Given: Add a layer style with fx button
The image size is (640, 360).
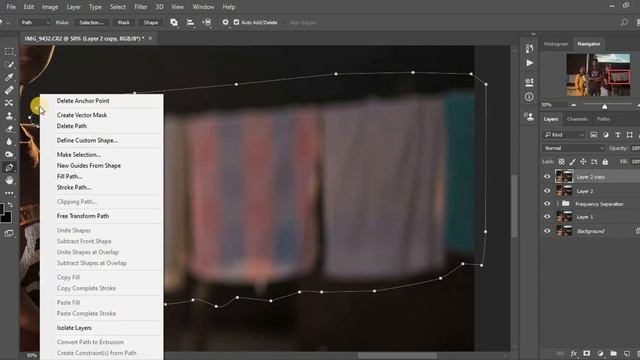Looking at the screenshot, I should coord(573,353).
